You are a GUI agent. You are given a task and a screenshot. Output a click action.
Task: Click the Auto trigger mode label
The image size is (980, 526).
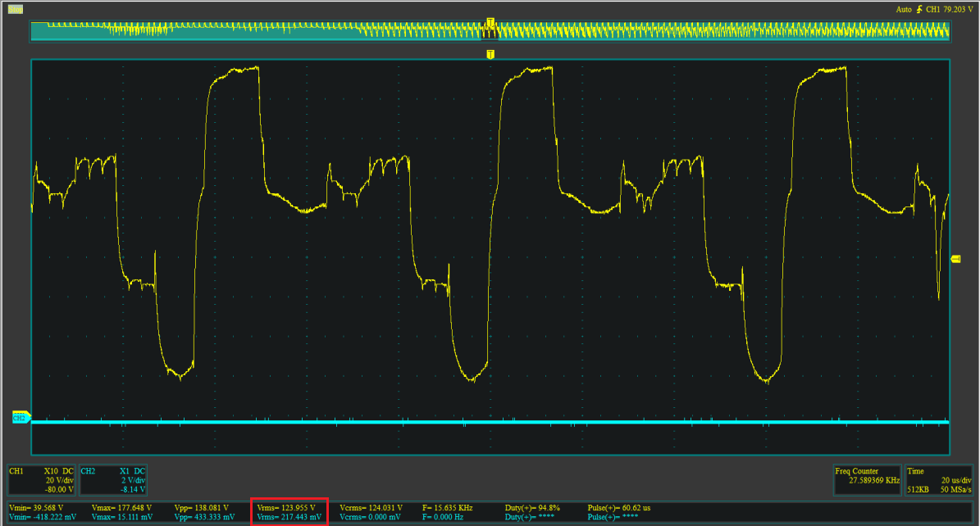coord(904,9)
